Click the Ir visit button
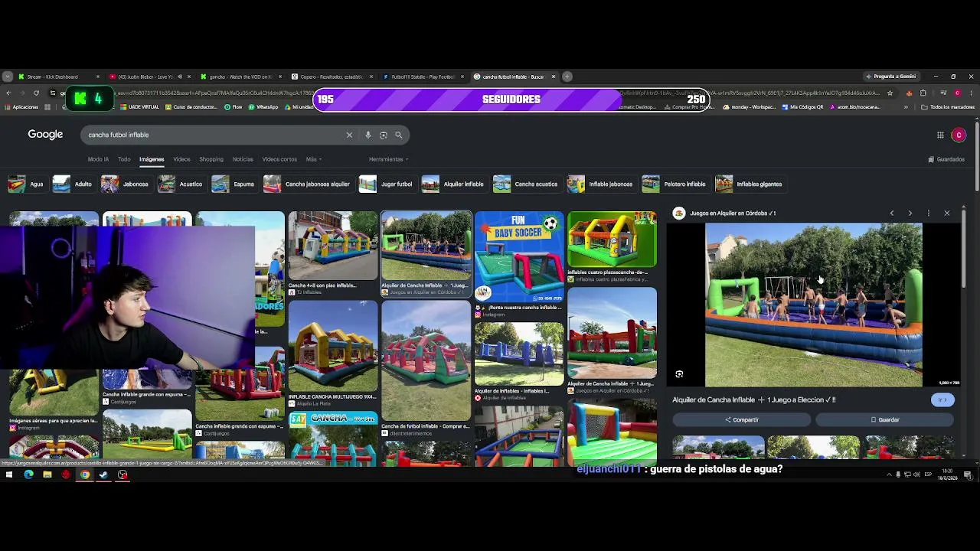Screen dimensions: 980x551 pos(942,400)
